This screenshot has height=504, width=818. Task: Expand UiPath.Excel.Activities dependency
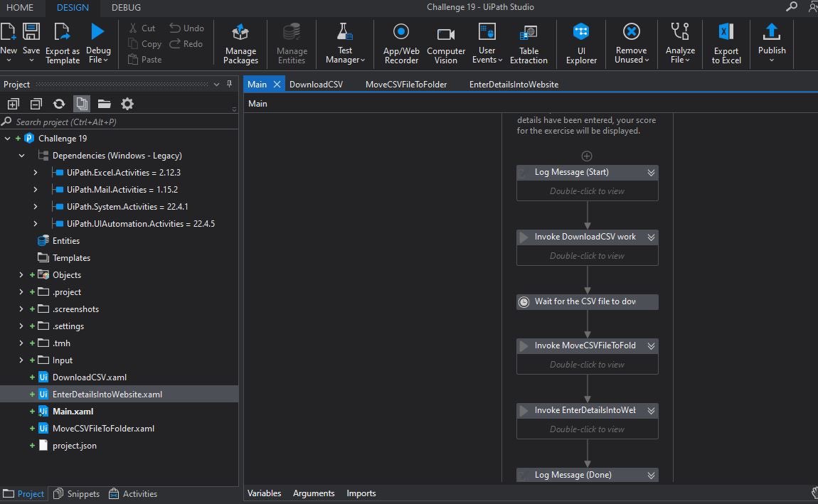click(x=35, y=173)
